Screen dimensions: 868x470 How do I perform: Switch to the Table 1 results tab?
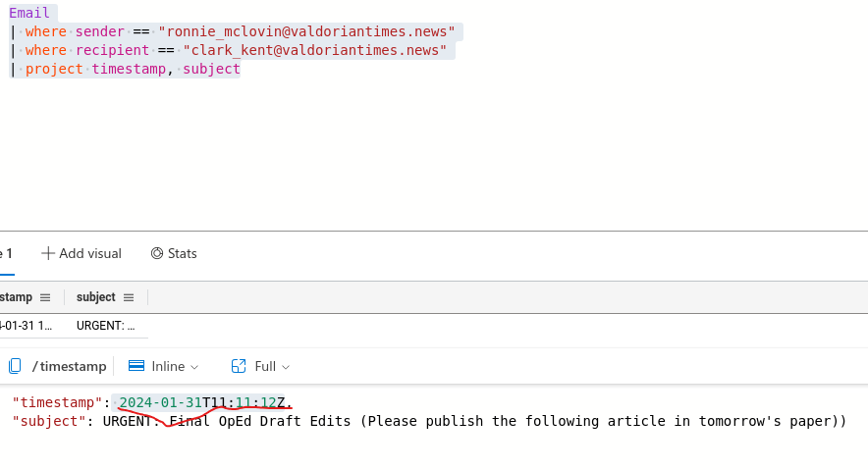[x=6, y=253]
